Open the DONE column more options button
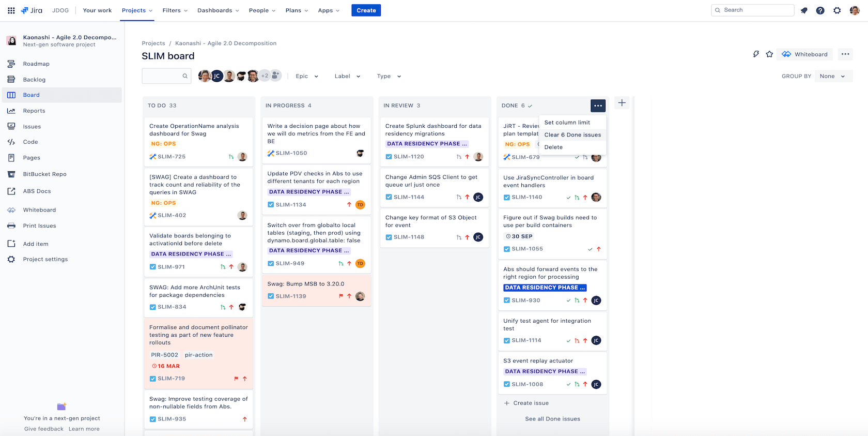868x436 pixels. coord(598,106)
